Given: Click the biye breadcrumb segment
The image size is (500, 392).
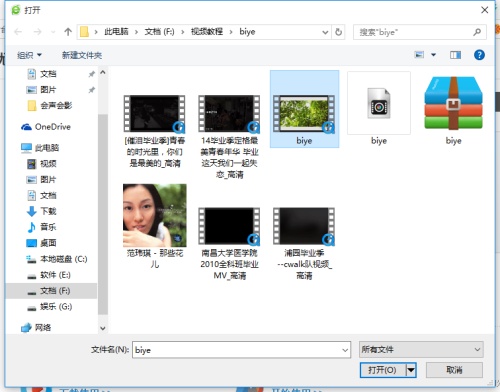Looking at the screenshot, I should pos(247,32).
